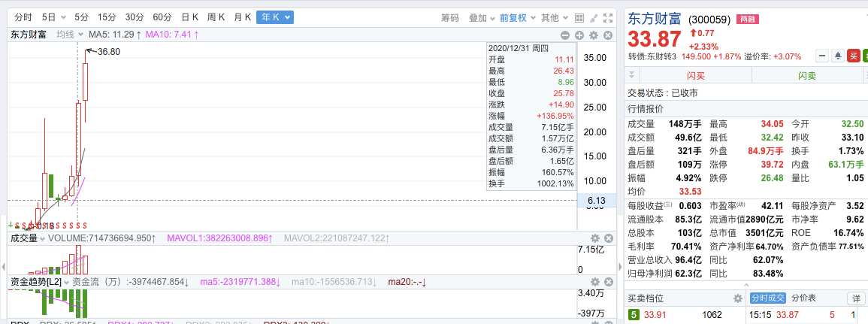Click the left-edge panel collapse arrow

(x=4, y=266)
